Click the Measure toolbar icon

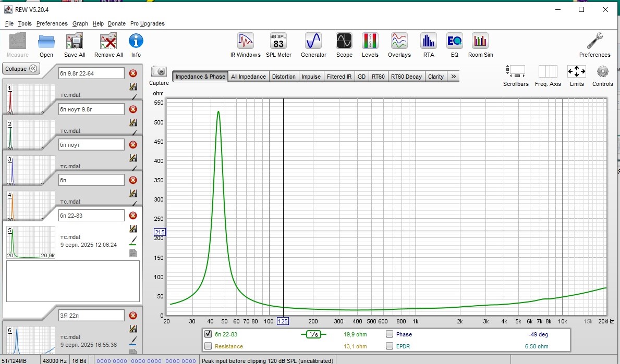tap(17, 42)
